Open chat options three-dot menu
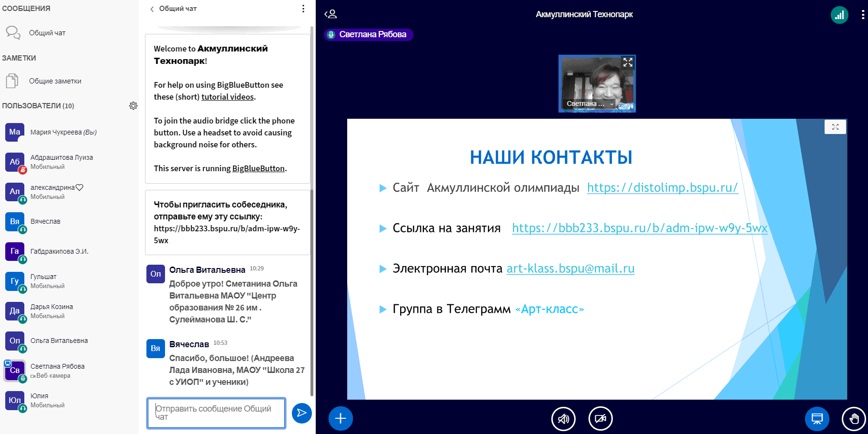The height and width of the screenshot is (434, 868). click(303, 9)
